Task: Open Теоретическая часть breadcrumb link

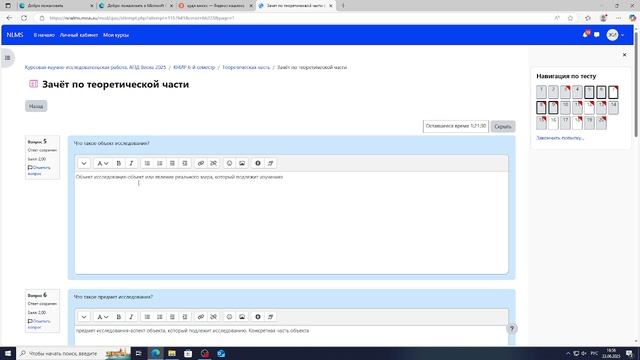Action: click(246, 67)
